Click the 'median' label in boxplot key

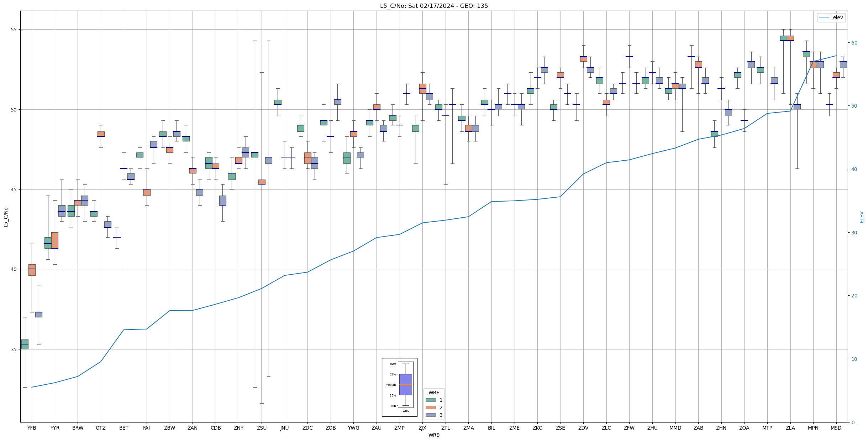(390, 385)
